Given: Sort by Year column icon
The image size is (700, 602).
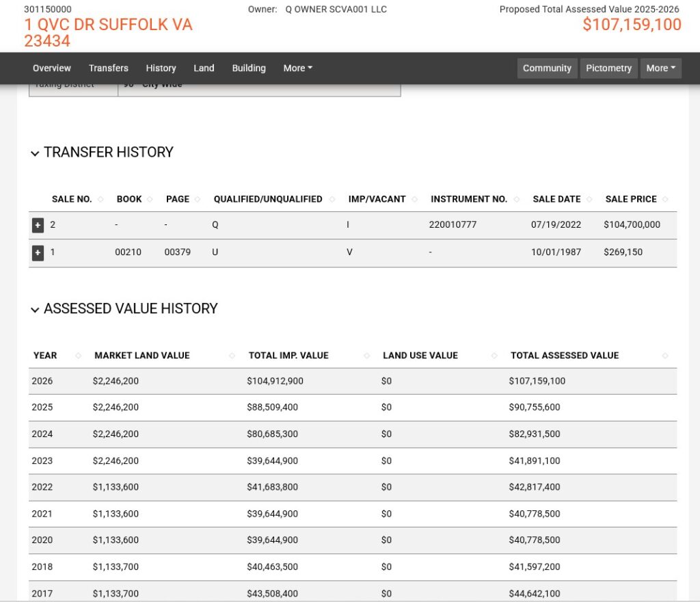Looking at the screenshot, I should [78, 356].
